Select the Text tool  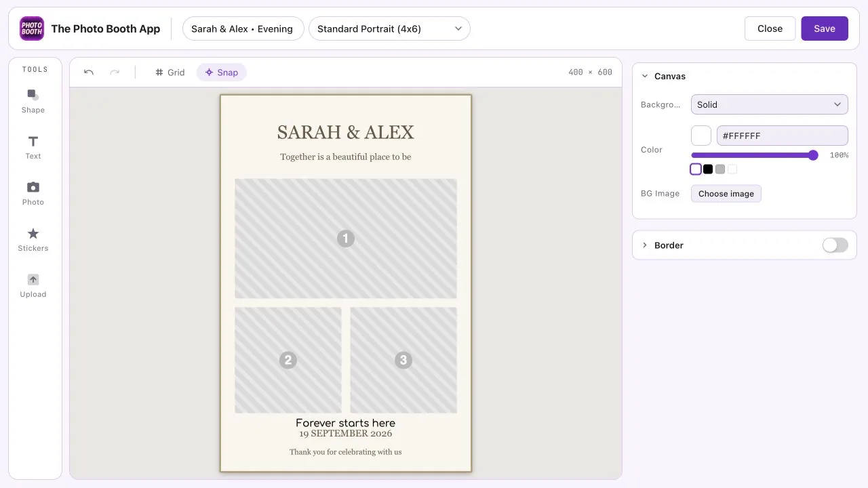pyautogui.click(x=33, y=146)
